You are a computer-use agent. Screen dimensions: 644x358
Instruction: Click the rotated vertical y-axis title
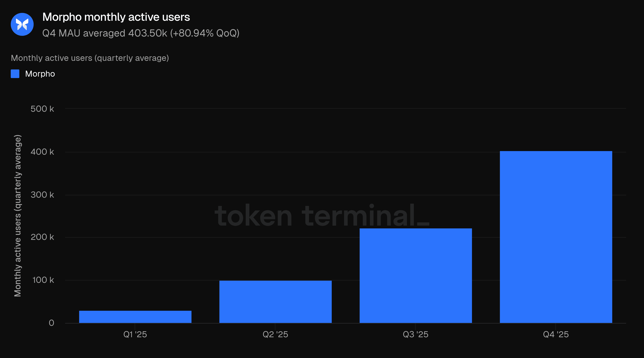pyautogui.click(x=18, y=216)
